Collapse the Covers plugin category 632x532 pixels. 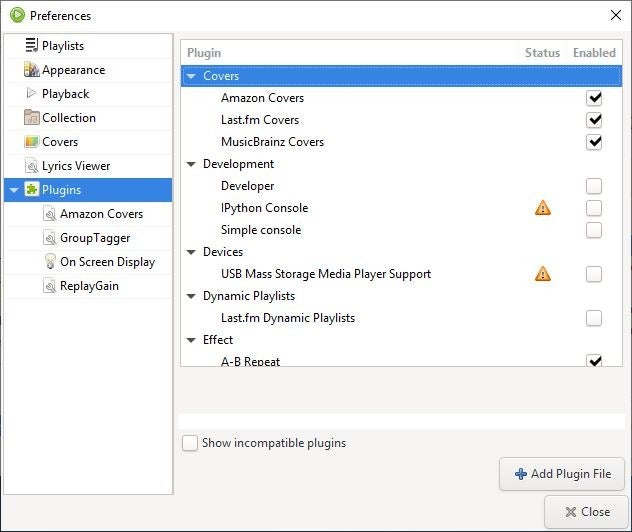point(192,76)
